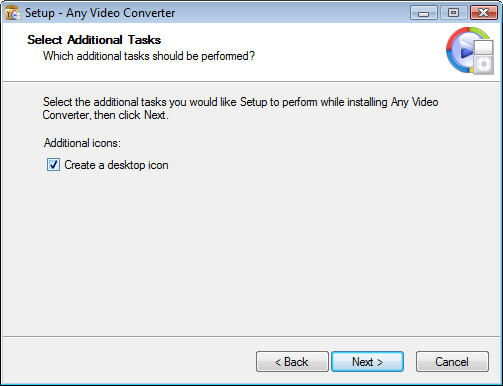Click the 'Create a desktop icon' label text
503x386 pixels.
pyautogui.click(x=116, y=165)
